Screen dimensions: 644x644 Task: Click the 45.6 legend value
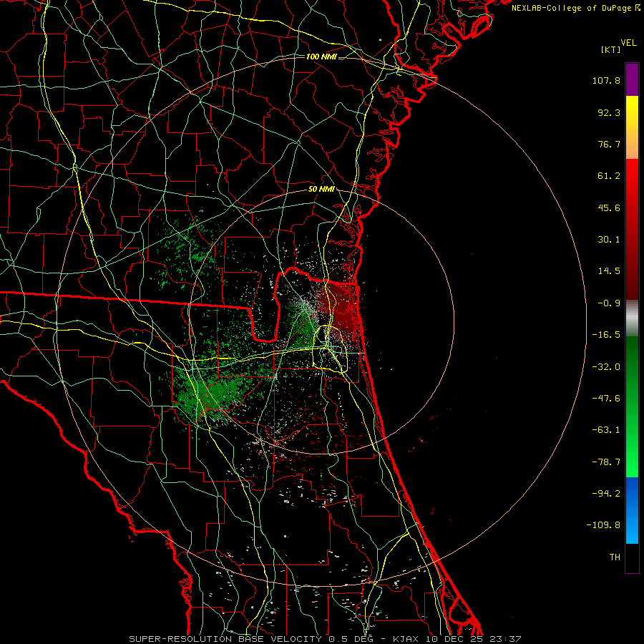(609, 208)
